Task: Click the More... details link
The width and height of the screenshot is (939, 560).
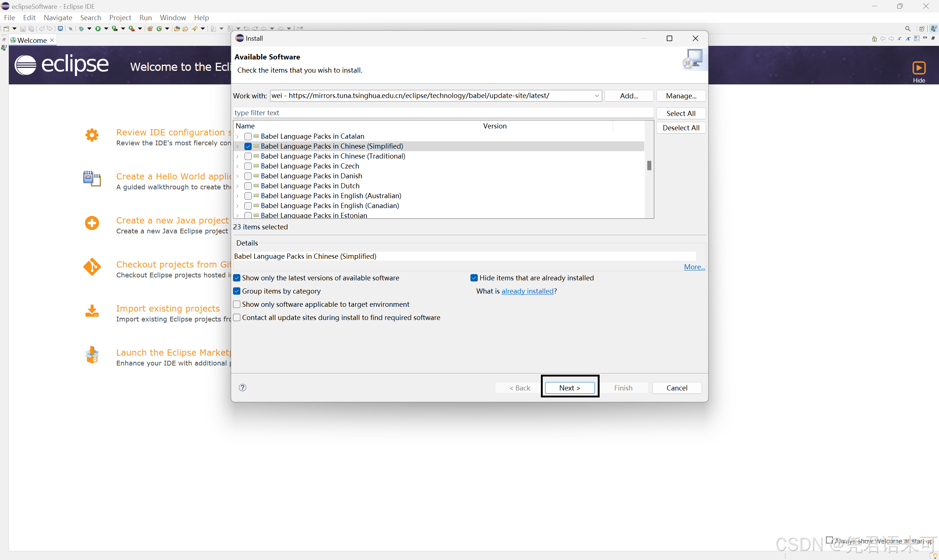Action: click(694, 267)
